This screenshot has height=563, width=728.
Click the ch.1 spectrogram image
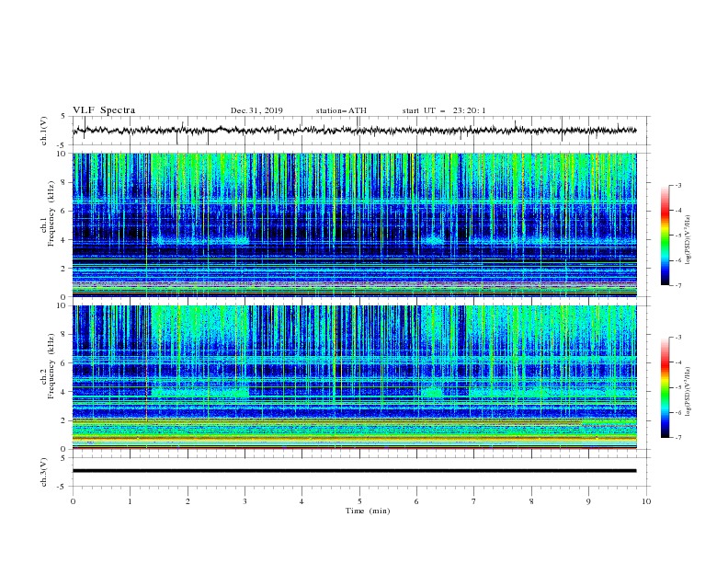[x=354, y=224]
